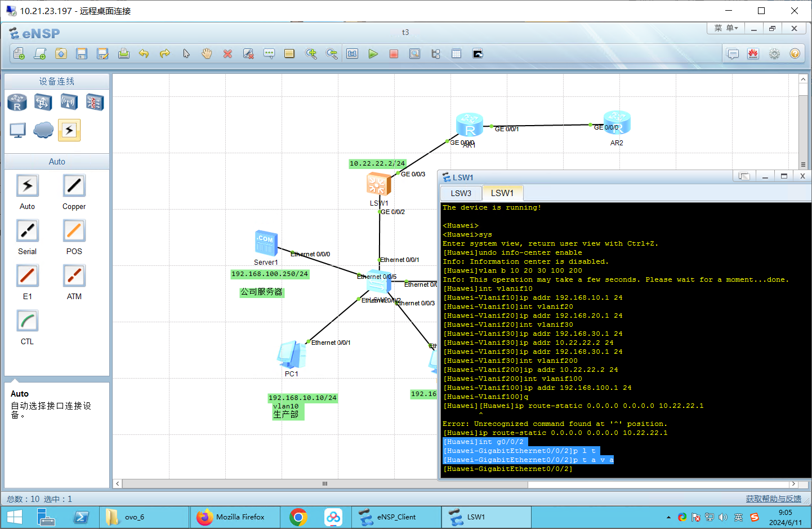
Task: Choose the CTL cable type
Action: tap(27, 321)
